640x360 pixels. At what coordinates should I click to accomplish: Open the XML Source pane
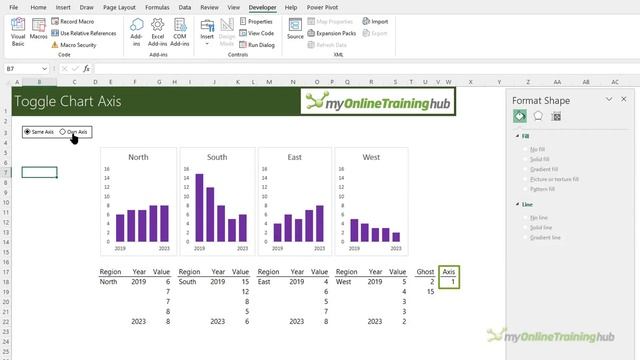pyautogui.click(x=295, y=29)
